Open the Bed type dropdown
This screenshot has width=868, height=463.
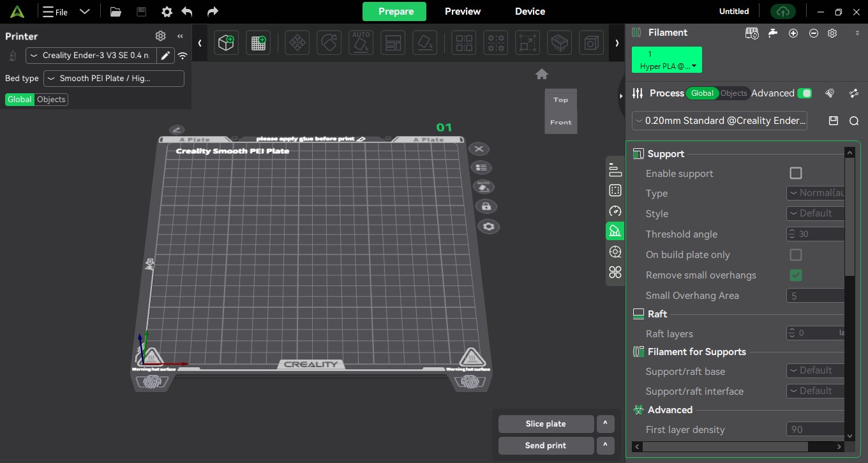tap(114, 78)
